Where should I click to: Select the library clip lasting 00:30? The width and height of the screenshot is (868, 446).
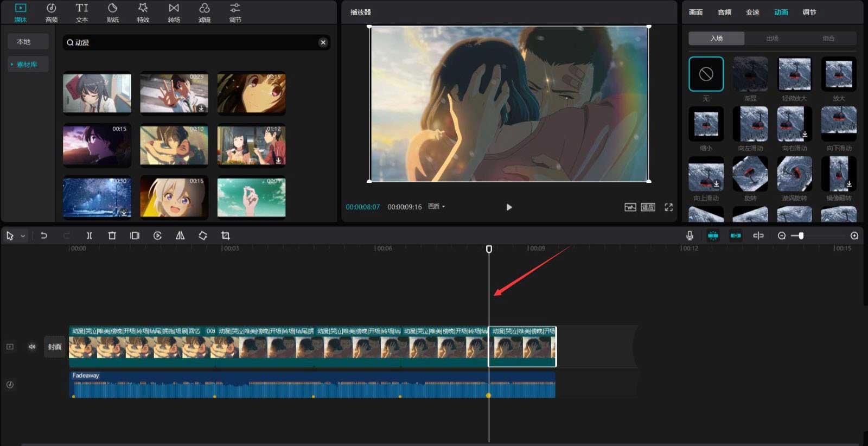(97, 197)
